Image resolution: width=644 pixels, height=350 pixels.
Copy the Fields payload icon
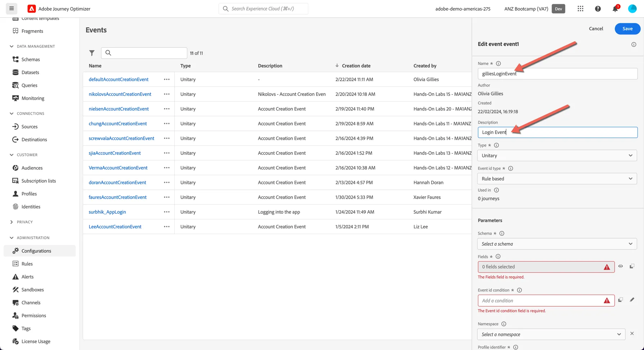[632, 266]
